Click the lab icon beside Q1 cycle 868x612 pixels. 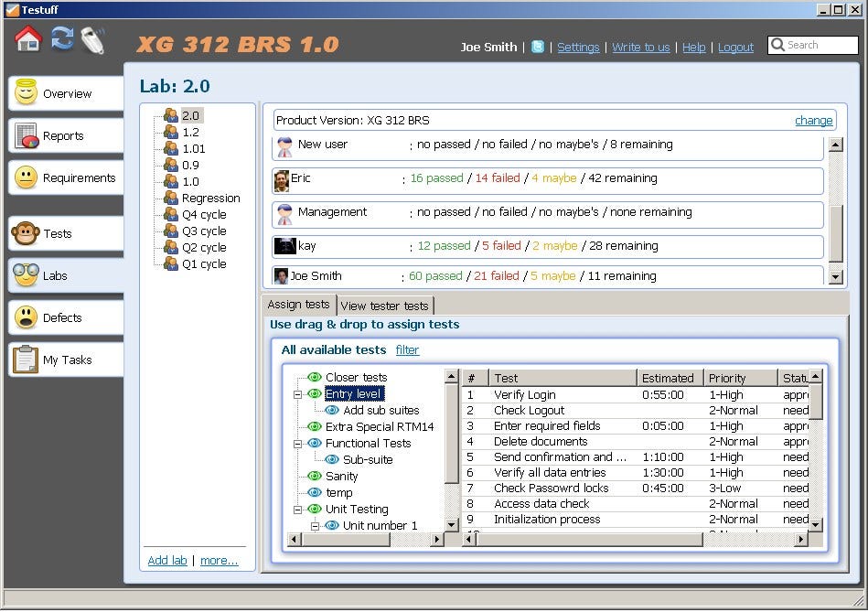pos(171,263)
